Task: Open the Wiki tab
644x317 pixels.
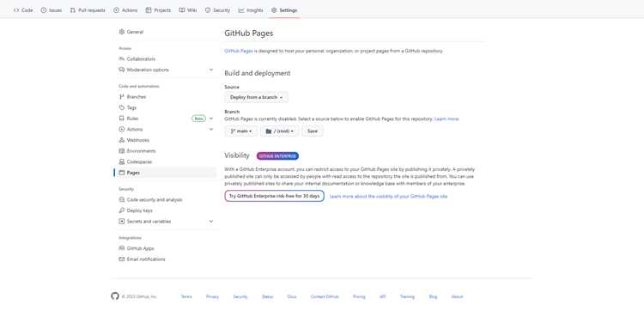Action: point(188,10)
